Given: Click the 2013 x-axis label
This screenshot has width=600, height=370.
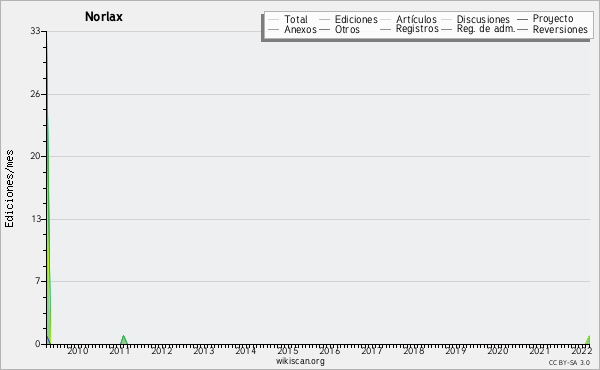Looking at the screenshot, I should pos(204,350).
